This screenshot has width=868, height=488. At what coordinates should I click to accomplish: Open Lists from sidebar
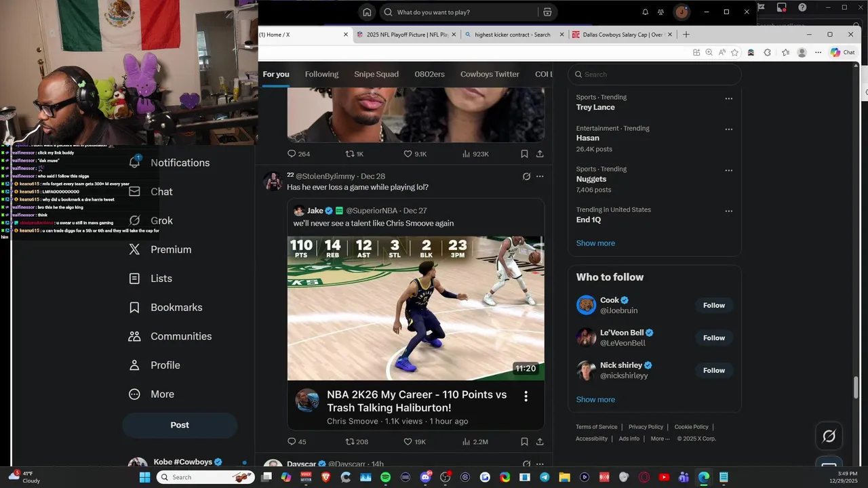(x=151, y=279)
